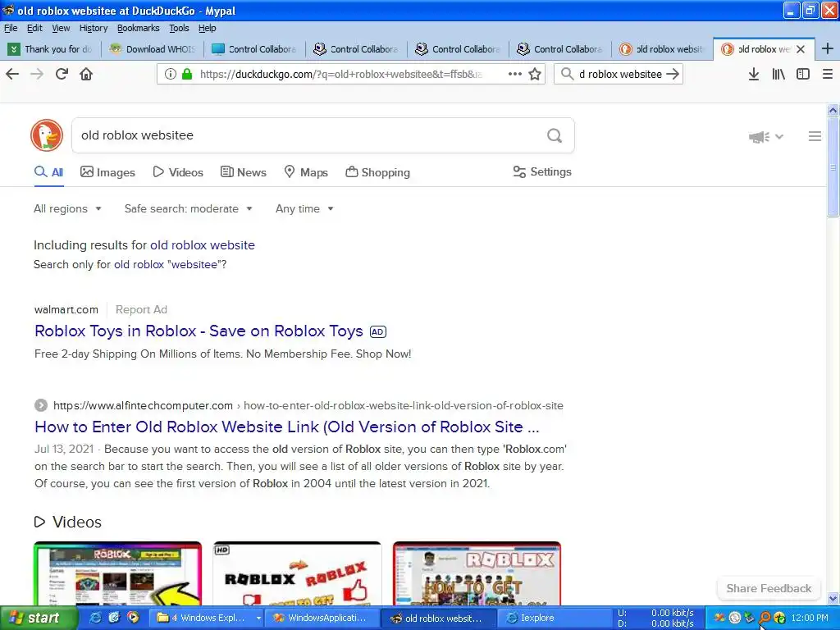This screenshot has height=630, width=840.
Task: Open the Tools menu
Action: [179, 28]
